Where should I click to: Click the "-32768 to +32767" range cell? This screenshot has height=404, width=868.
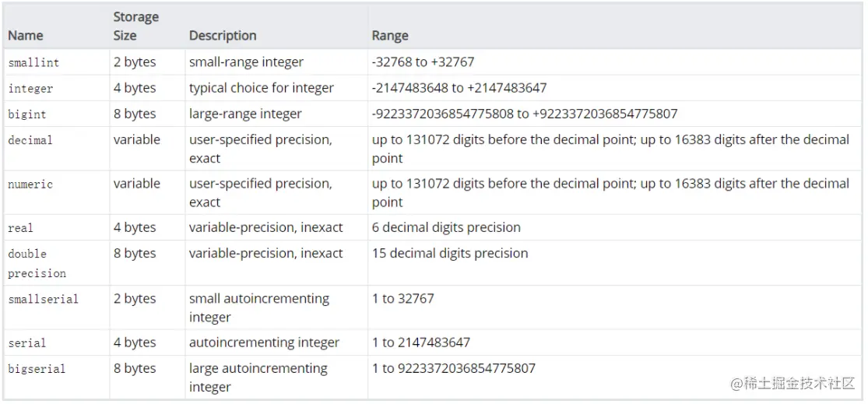pyautogui.click(x=423, y=61)
